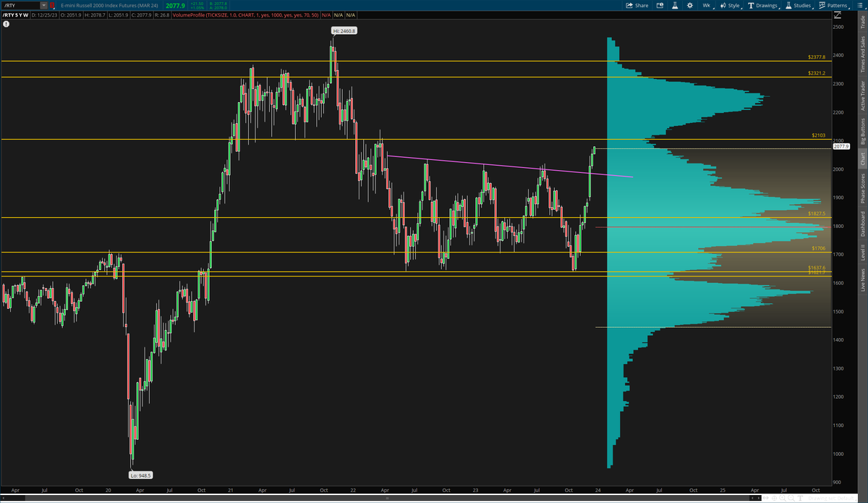Screen dimensions: 868x503
Task: Select the Chart sidebar tab
Action: pyautogui.click(x=862, y=159)
